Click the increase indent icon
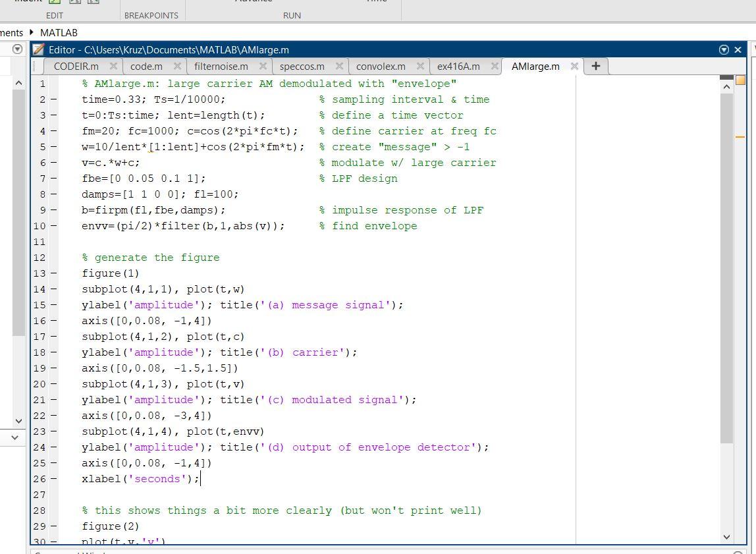756x554 pixels. (75, 3)
